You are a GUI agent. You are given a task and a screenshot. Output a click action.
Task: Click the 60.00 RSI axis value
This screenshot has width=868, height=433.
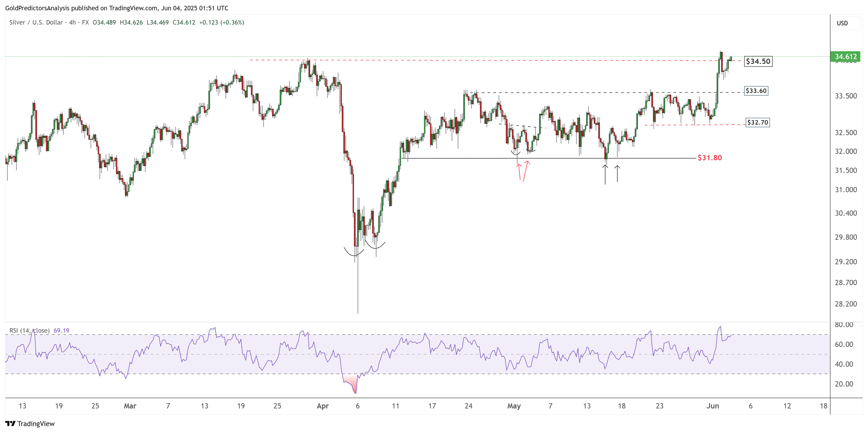844,345
